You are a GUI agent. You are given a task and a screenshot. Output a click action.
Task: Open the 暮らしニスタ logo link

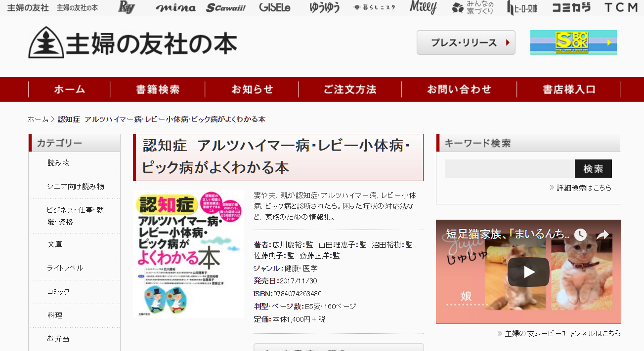375,7
